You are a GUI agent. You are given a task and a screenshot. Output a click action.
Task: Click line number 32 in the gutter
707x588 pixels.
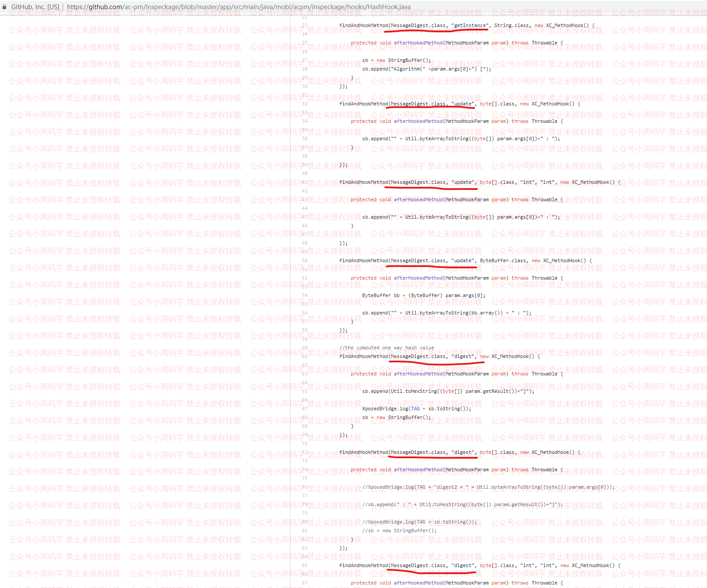tap(305, 104)
